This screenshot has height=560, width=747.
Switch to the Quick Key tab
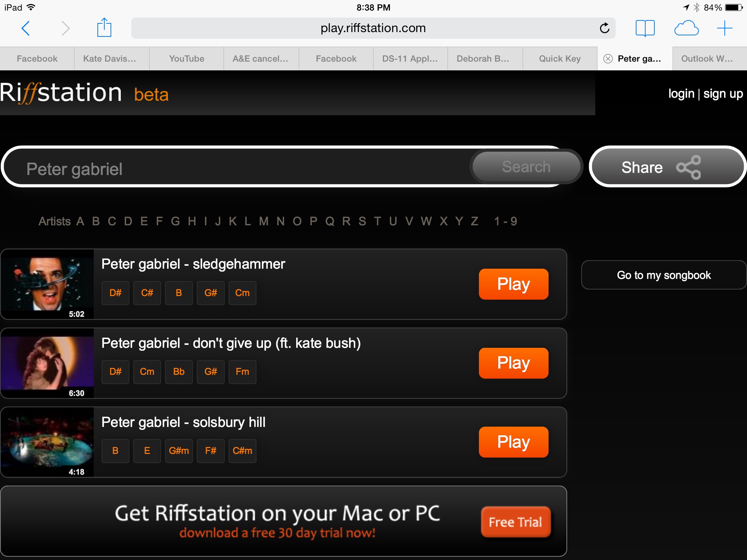point(560,59)
